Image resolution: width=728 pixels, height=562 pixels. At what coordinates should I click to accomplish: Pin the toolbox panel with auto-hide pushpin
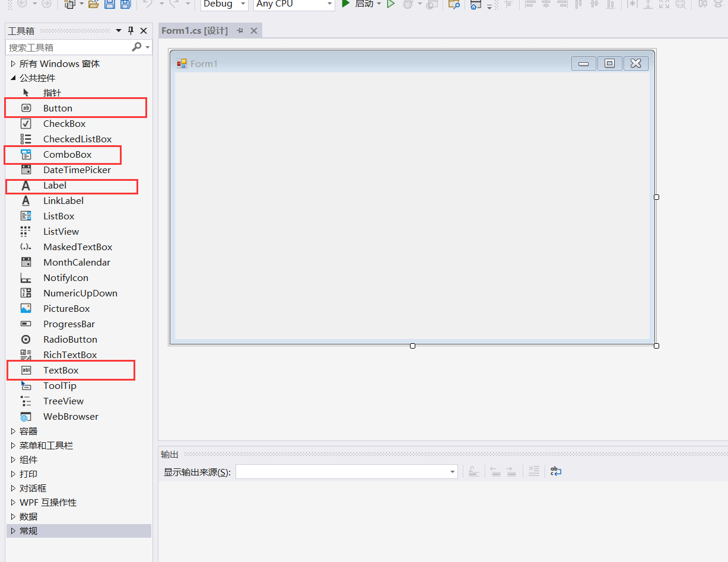(131, 31)
